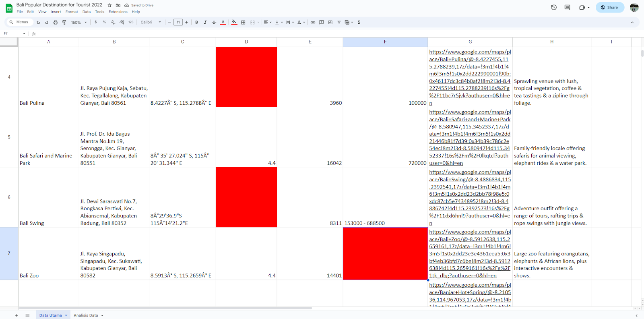
Task: Open the fill color picker
Action: point(234,22)
